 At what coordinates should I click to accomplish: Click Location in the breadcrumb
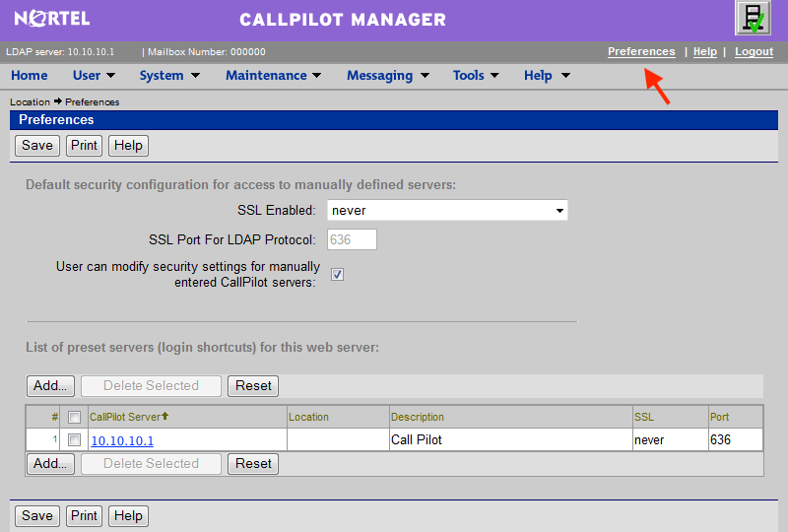(30, 102)
